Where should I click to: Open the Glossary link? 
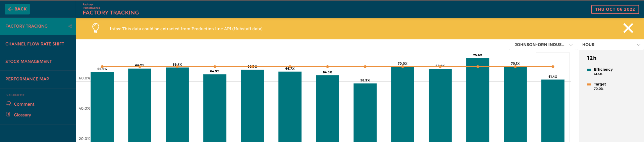click(x=22, y=115)
